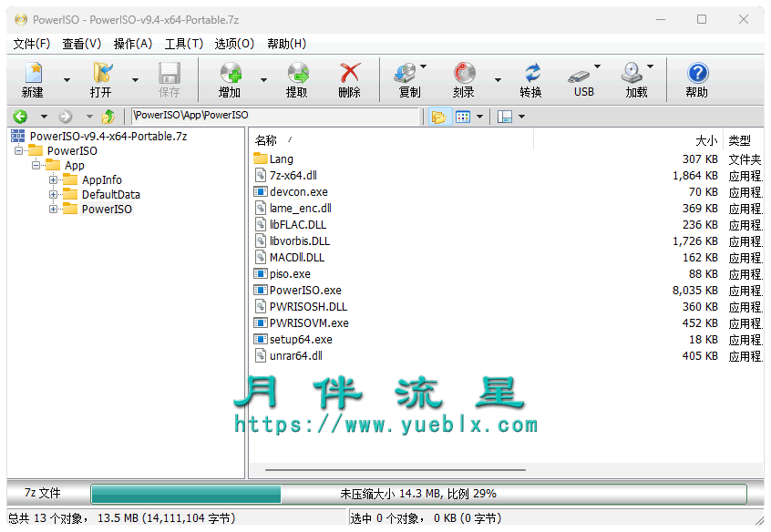Open the 查看(V) menu
771x532 pixels.
(82, 44)
